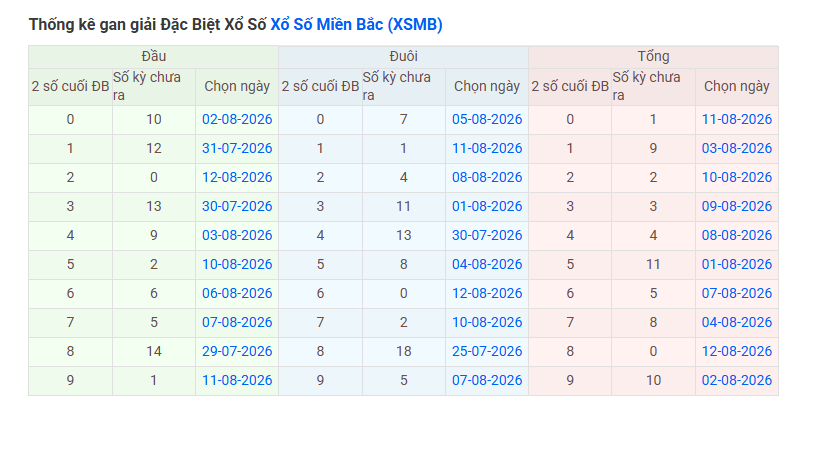Select 11-08-2026 in the Đuôi column

487,148
